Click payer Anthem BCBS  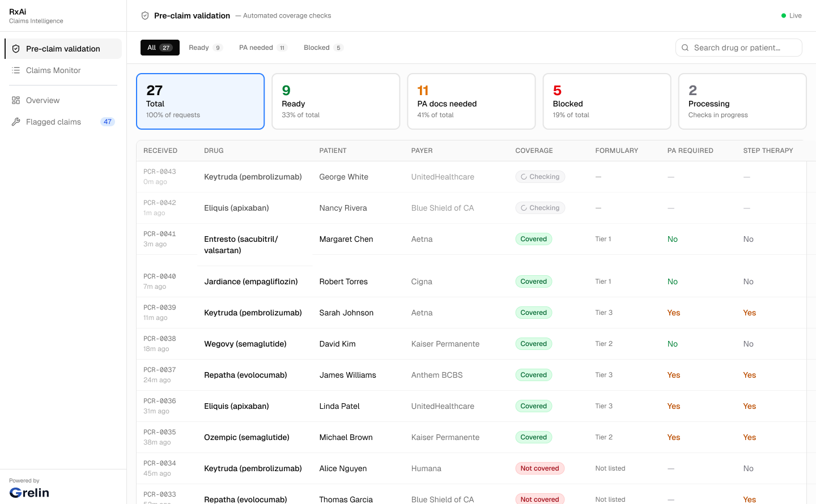[437, 375]
